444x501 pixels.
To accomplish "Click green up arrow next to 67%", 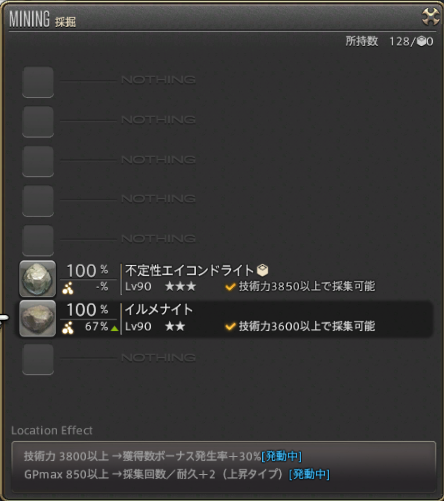I will click(114, 328).
